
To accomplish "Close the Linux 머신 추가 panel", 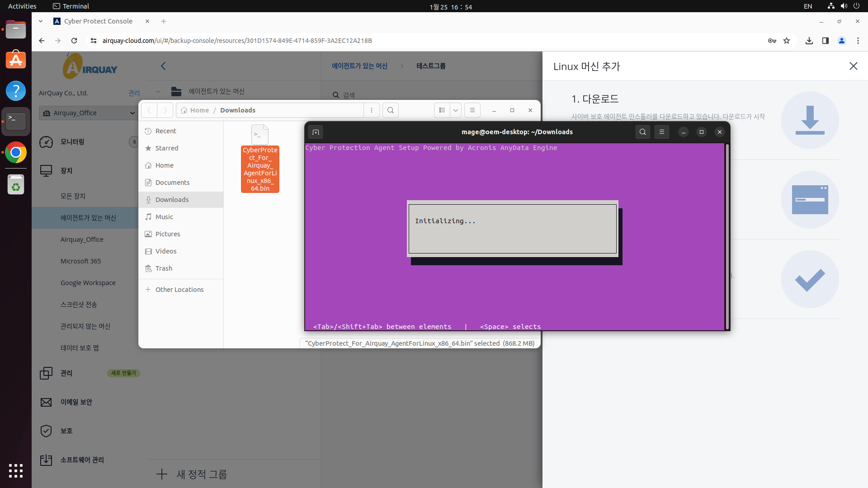I will (x=853, y=66).
